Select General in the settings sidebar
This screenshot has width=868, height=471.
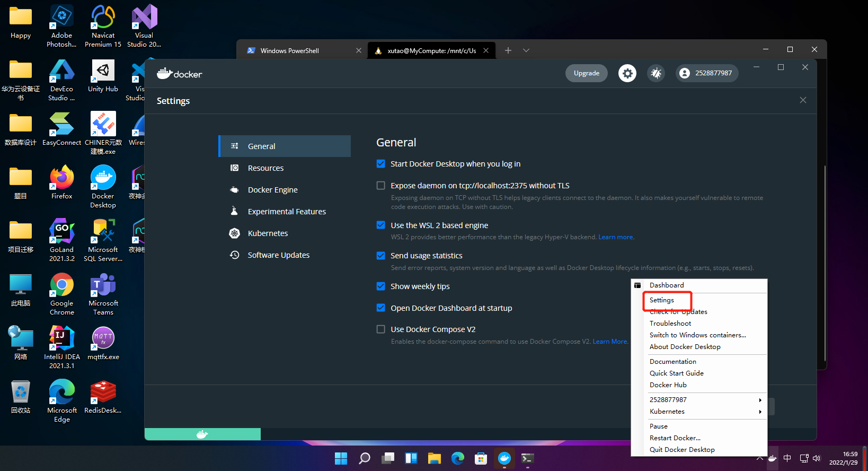pyautogui.click(x=285, y=146)
